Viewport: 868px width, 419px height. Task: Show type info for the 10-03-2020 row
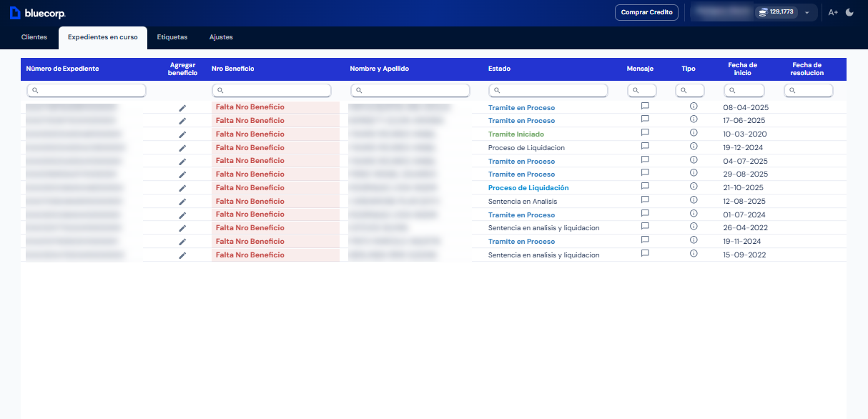pyautogui.click(x=694, y=132)
